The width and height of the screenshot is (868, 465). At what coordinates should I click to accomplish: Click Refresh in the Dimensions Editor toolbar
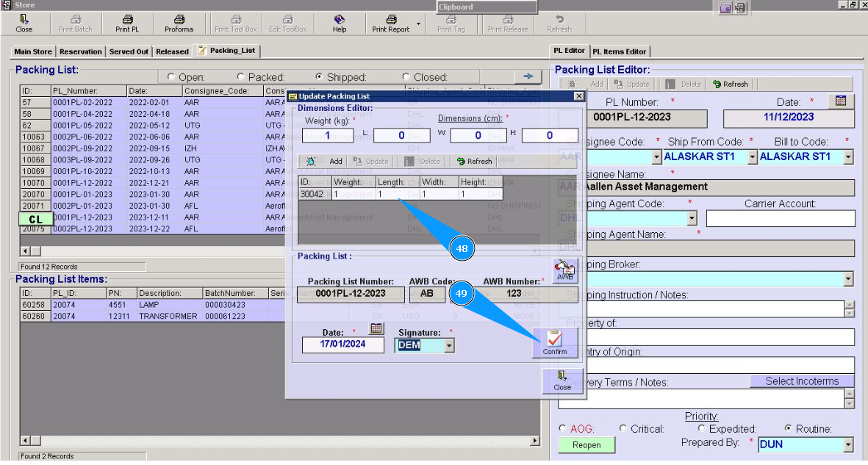(x=474, y=161)
